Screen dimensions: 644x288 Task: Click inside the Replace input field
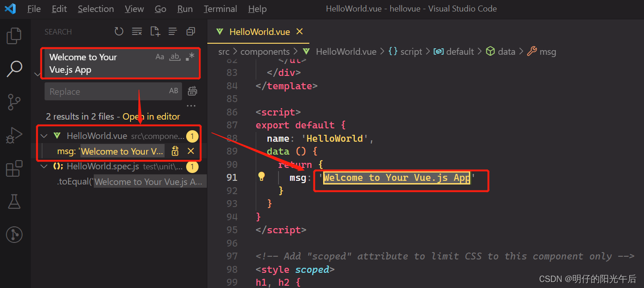coord(106,91)
